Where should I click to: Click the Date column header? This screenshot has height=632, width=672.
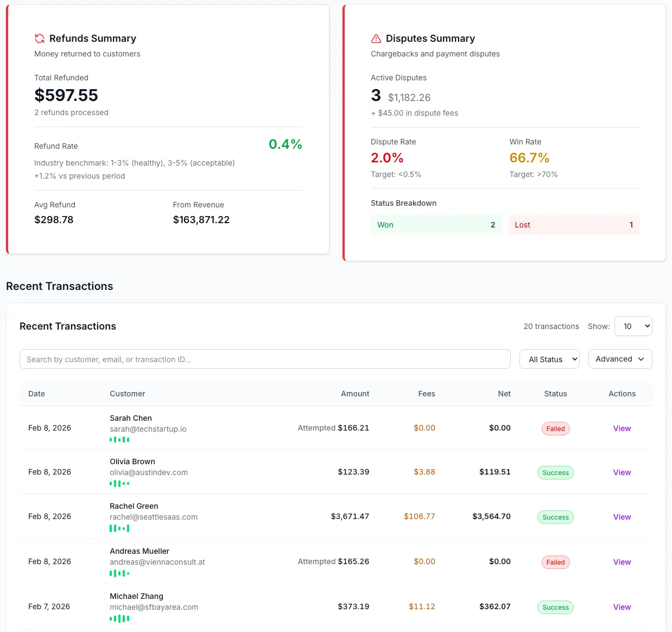tap(36, 394)
